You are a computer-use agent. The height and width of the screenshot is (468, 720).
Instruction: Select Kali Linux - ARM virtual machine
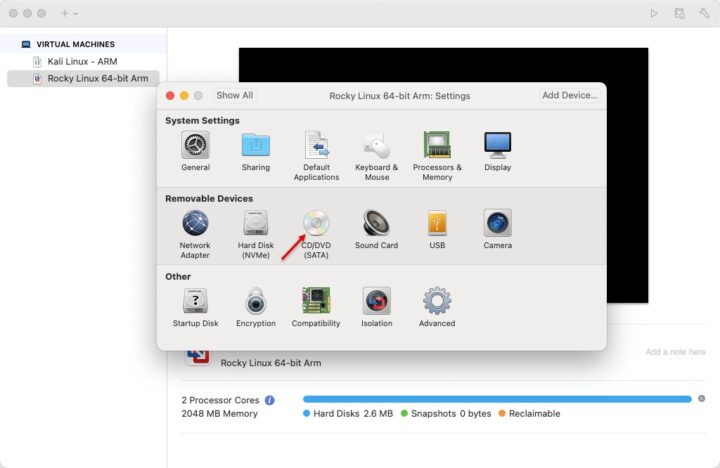click(x=83, y=62)
